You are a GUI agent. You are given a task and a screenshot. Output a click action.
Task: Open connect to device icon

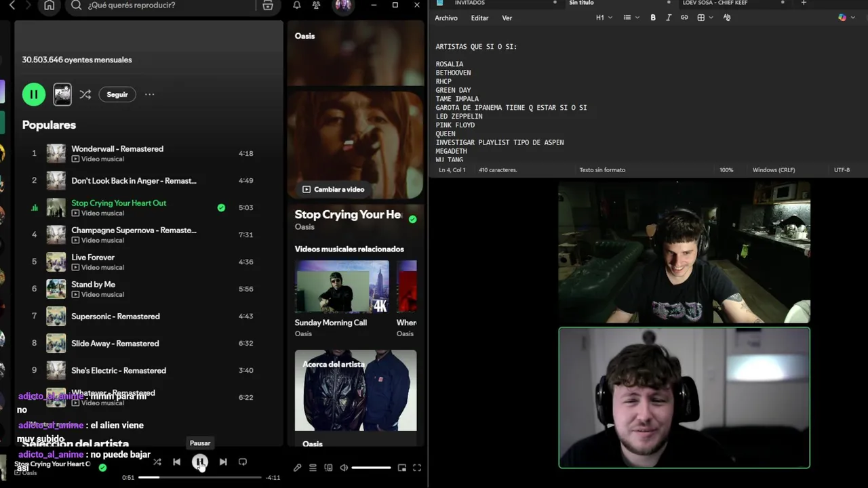coord(328,468)
